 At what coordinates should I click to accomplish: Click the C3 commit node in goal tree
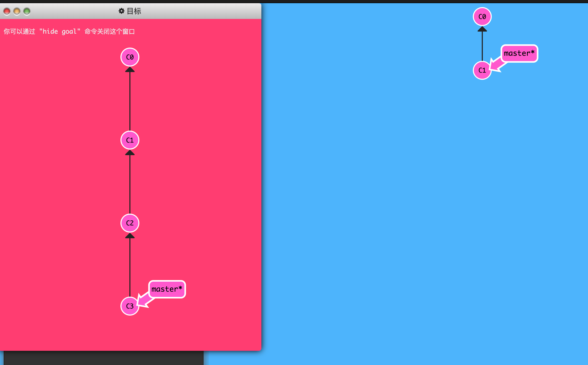(x=129, y=306)
